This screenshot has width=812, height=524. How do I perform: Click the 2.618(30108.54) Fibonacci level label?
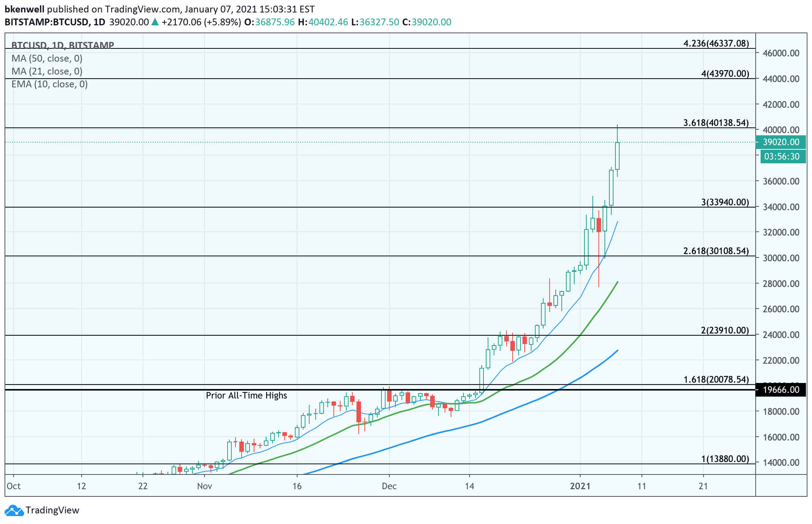tap(716, 251)
